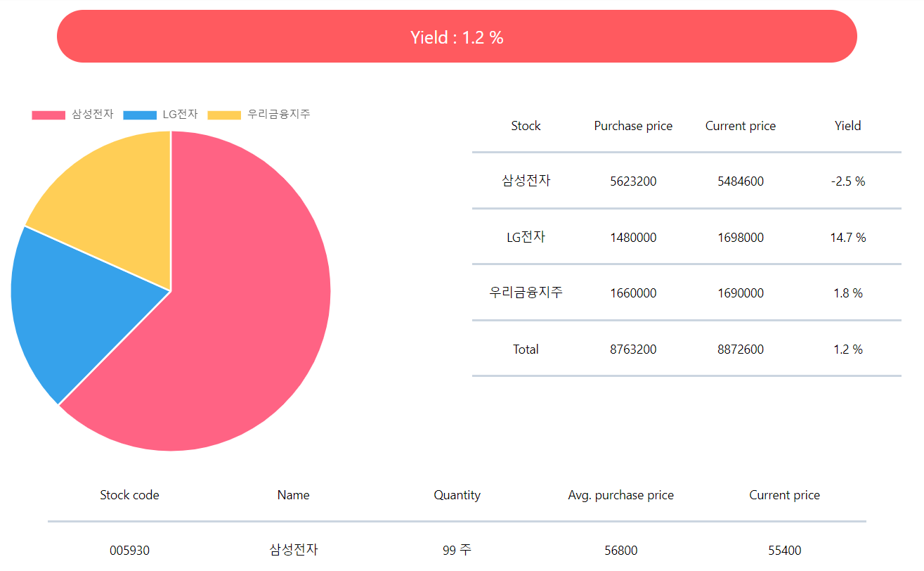Click the LG전자 legend label
This screenshot has height=571, width=924.
tap(180, 115)
